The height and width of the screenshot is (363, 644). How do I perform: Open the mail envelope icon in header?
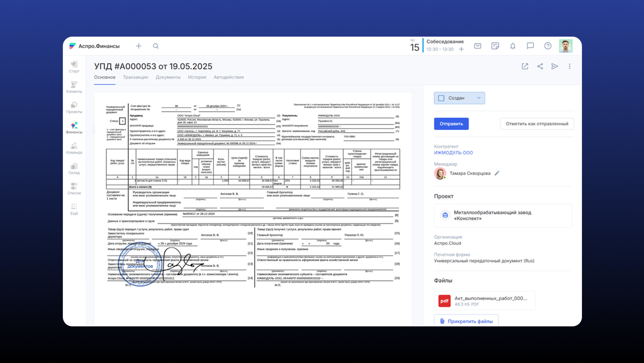(478, 46)
